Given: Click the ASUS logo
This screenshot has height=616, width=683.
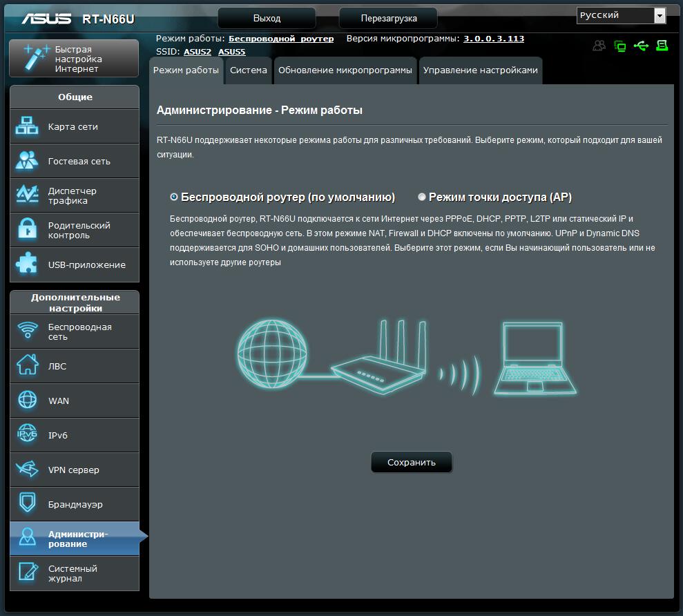Looking at the screenshot, I should [x=46, y=19].
